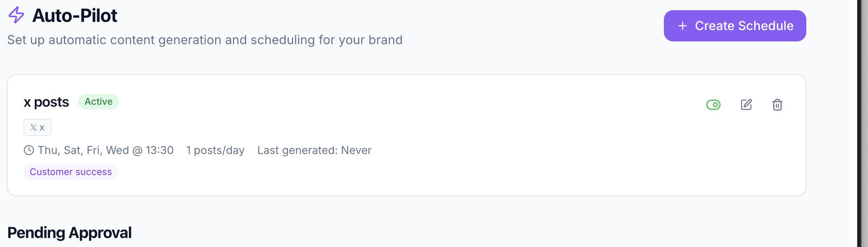Click the plus icon in Create Schedule
Viewport: 868px width, 247px height.
pos(683,26)
